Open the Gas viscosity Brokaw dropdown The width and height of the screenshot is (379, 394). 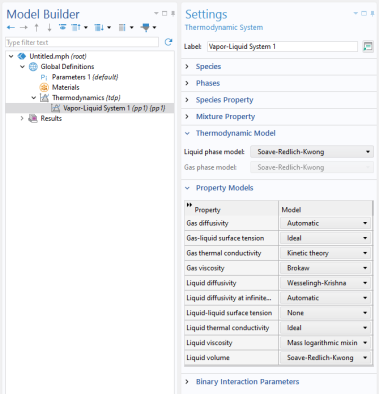[325, 268]
